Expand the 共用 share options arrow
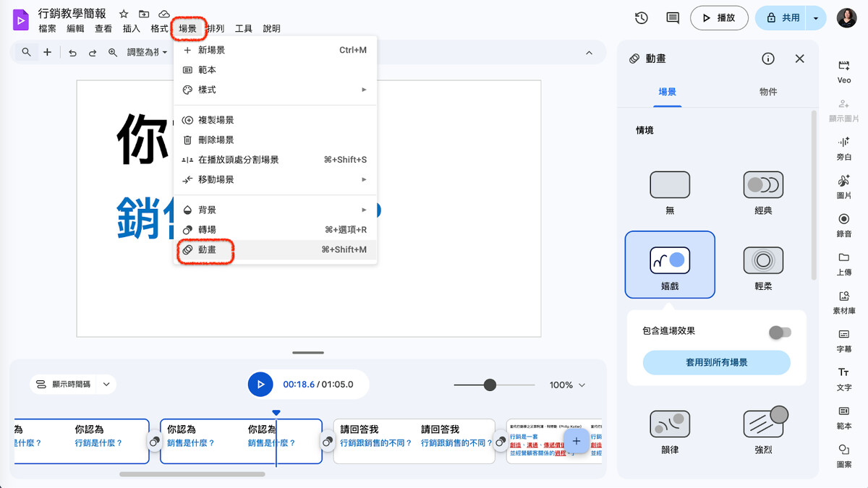Image resolution: width=868 pixels, height=488 pixels. 816,18
